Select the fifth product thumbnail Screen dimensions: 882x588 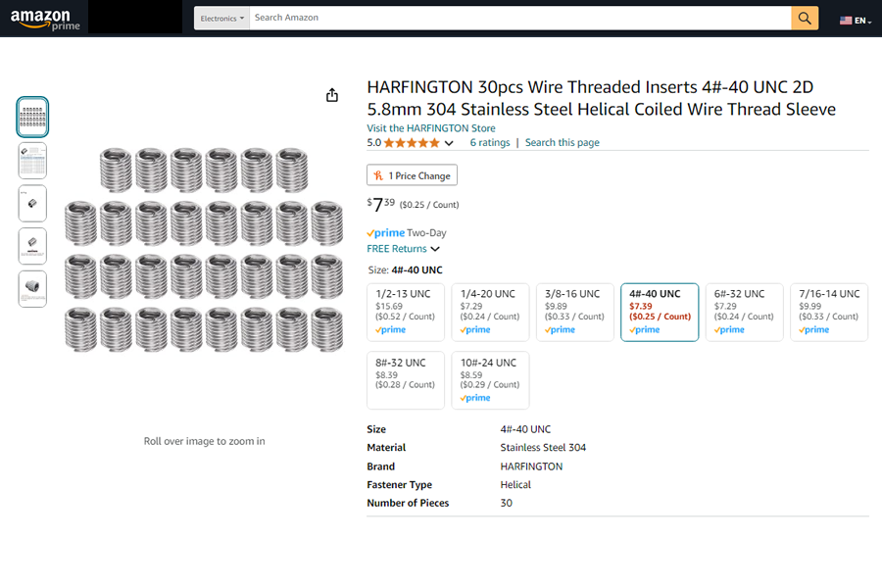32,289
